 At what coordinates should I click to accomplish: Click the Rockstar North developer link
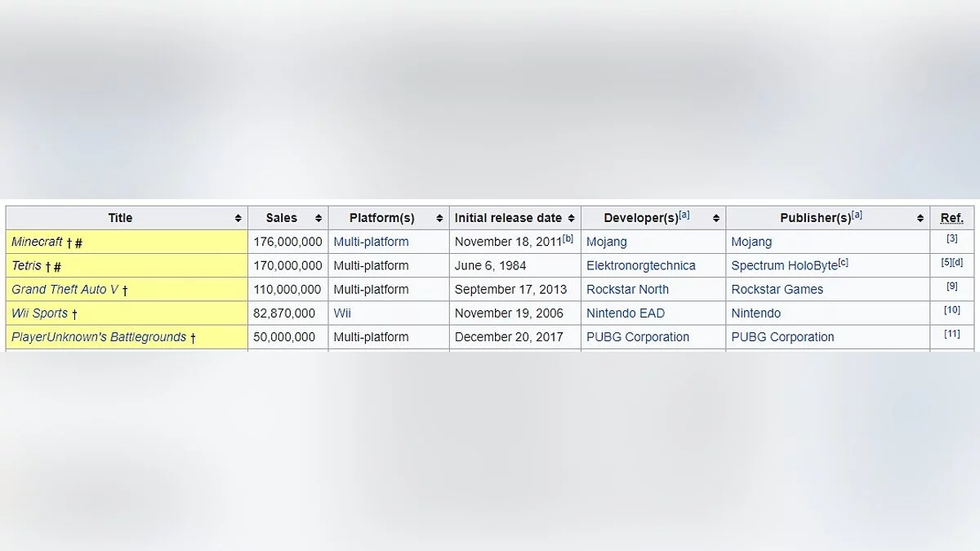click(x=627, y=289)
